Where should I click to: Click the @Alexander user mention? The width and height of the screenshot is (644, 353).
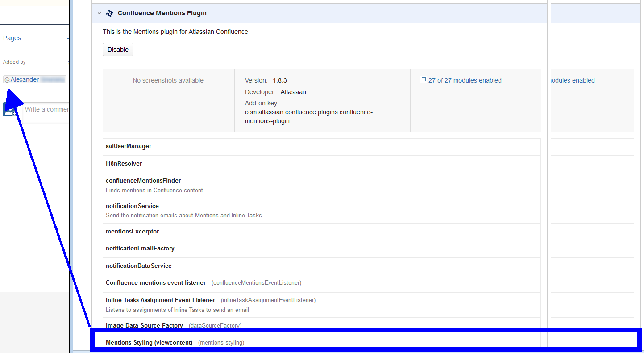pyautogui.click(x=35, y=79)
